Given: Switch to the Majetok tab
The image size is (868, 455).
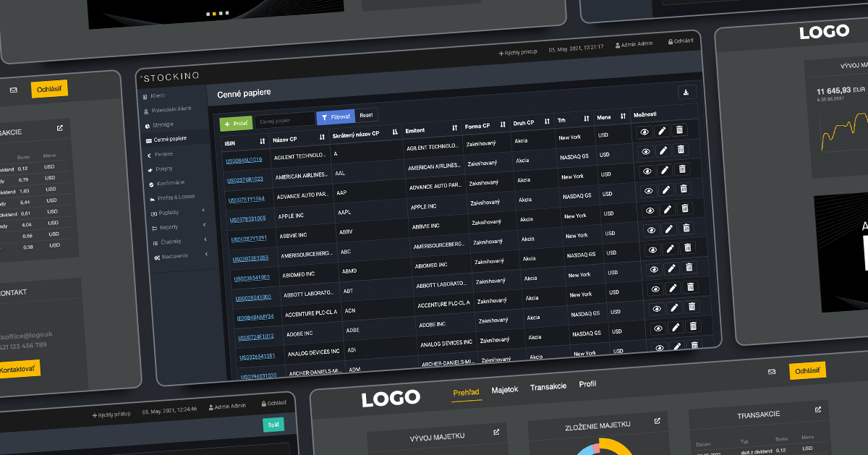Looking at the screenshot, I should coord(505,390).
